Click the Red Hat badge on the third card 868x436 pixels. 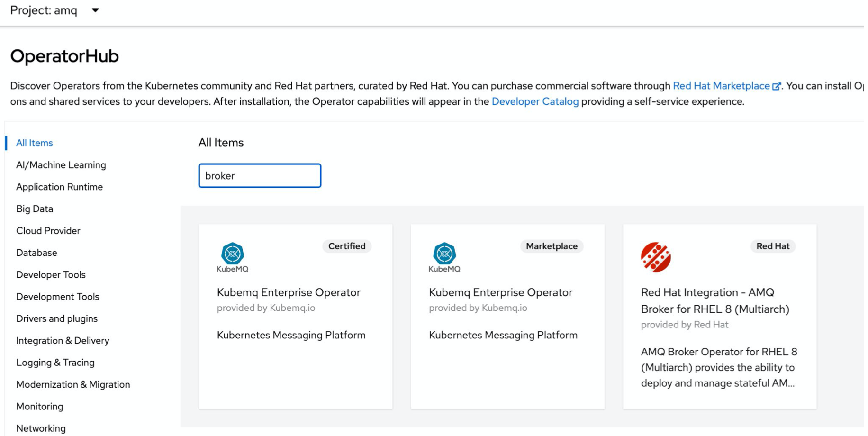tap(773, 246)
